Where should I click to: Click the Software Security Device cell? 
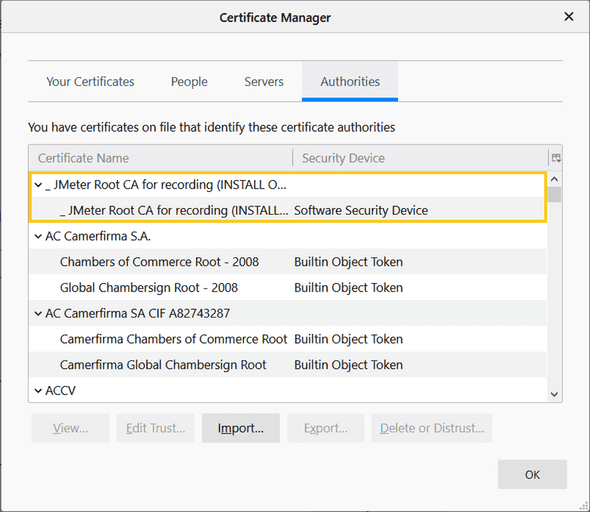[x=361, y=210]
